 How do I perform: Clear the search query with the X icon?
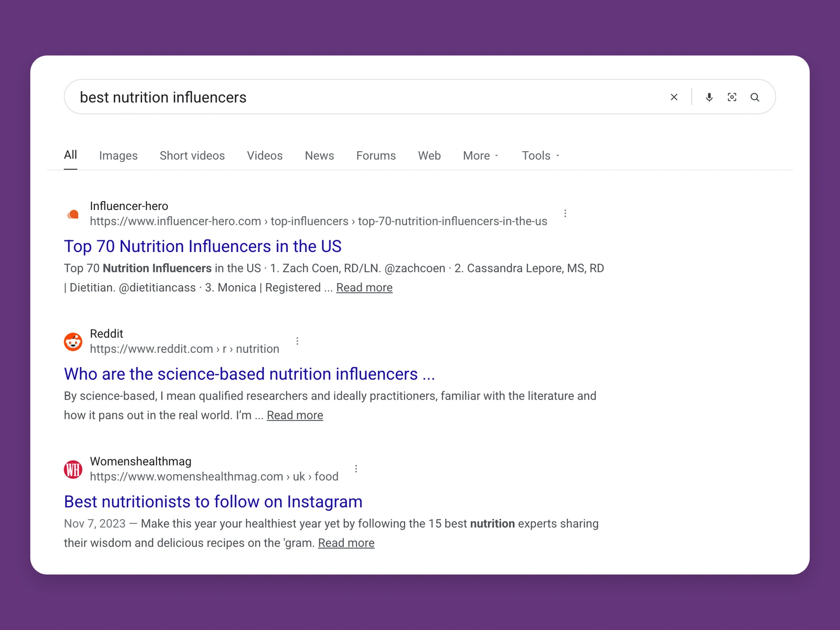[674, 97]
